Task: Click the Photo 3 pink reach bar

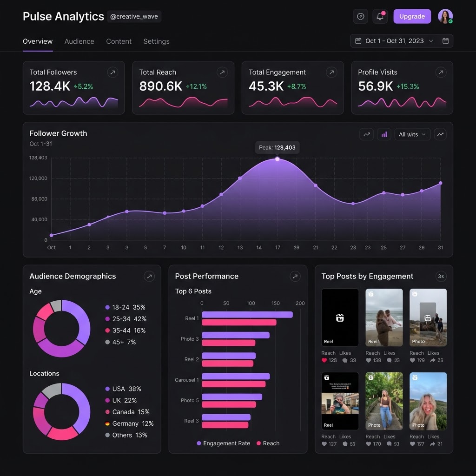Action: pos(228,343)
